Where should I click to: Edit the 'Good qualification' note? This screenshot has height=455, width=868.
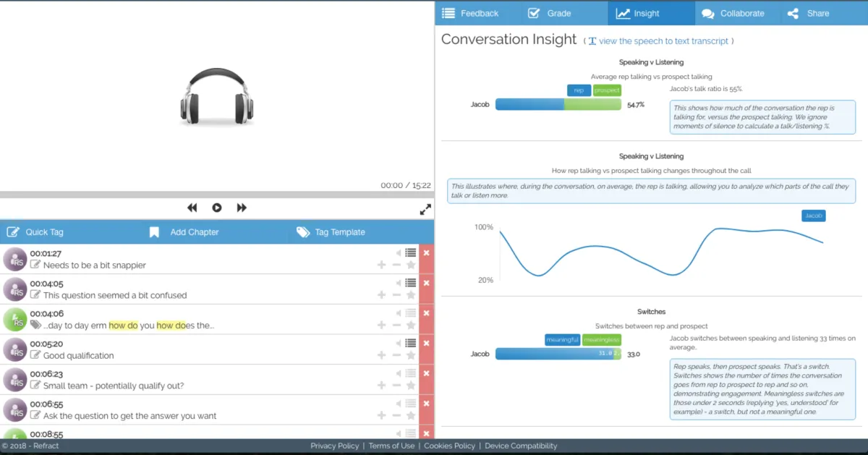(35, 355)
